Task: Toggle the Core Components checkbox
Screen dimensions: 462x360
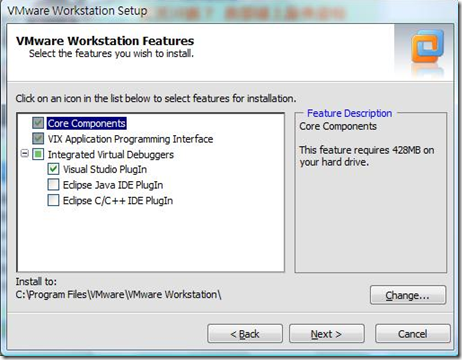Action: [38, 123]
